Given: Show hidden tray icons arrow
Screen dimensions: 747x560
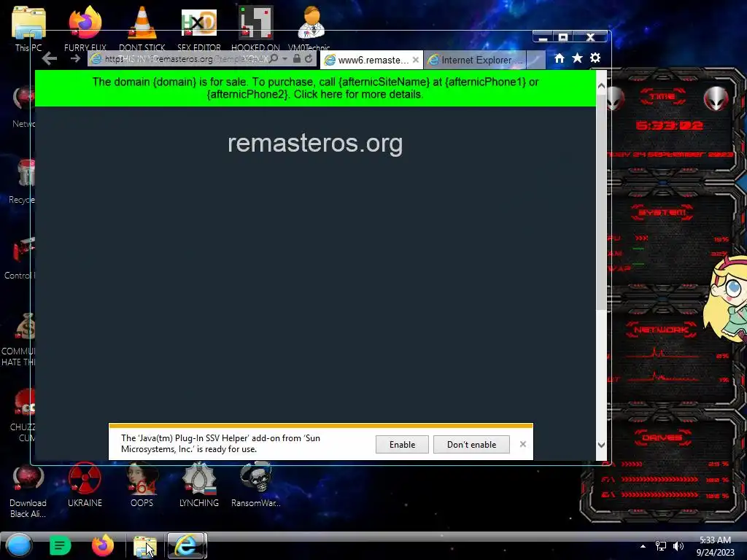Looking at the screenshot, I should pyautogui.click(x=643, y=546).
